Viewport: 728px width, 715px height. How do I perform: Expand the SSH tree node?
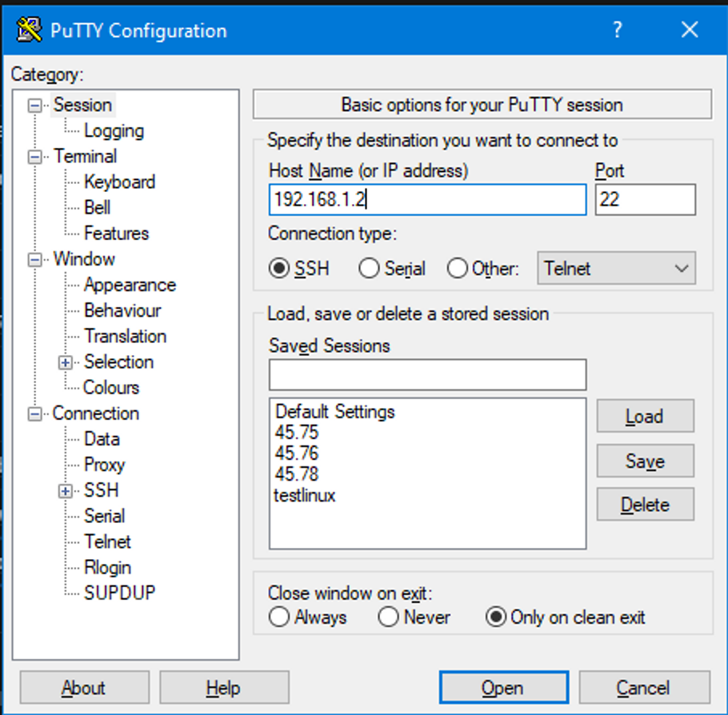[x=65, y=490]
